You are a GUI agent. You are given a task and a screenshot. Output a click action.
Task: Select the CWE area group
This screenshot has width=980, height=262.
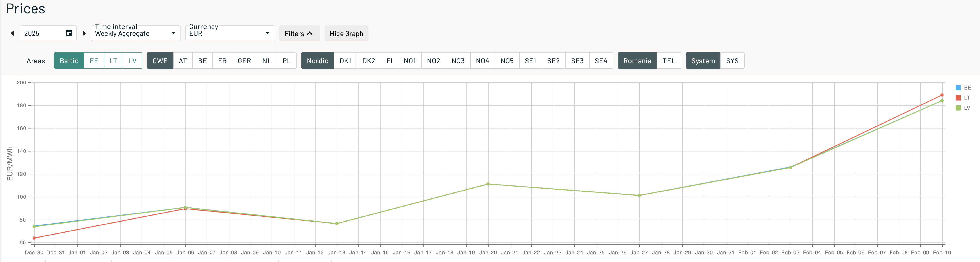[160, 61]
